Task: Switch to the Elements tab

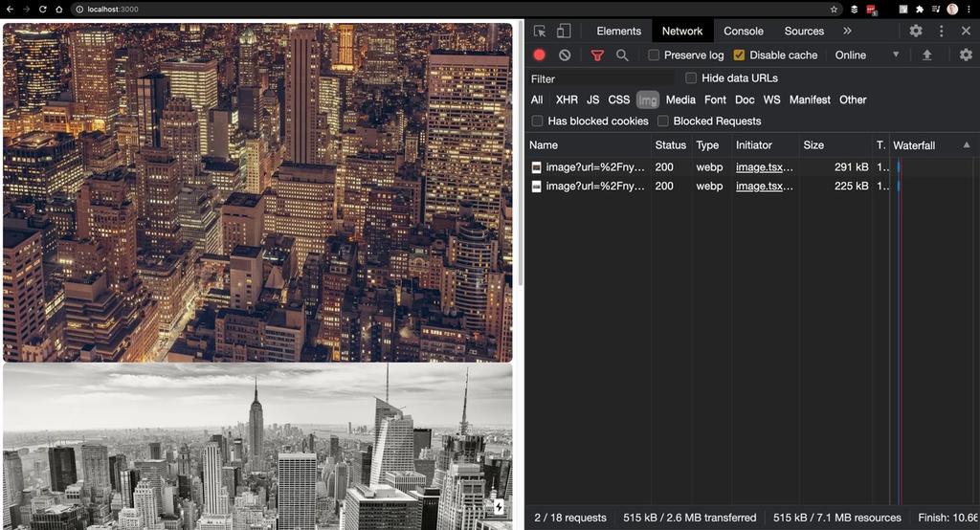Action: tap(618, 31)
